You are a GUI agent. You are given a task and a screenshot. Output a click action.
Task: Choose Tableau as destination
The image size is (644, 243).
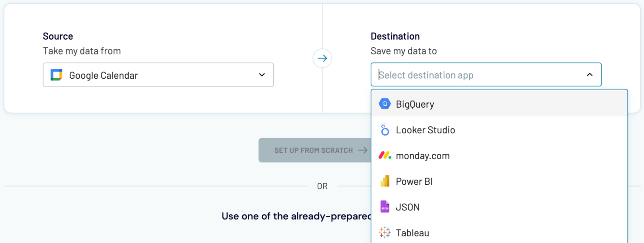pyautogui.click(x=499, y=232)
